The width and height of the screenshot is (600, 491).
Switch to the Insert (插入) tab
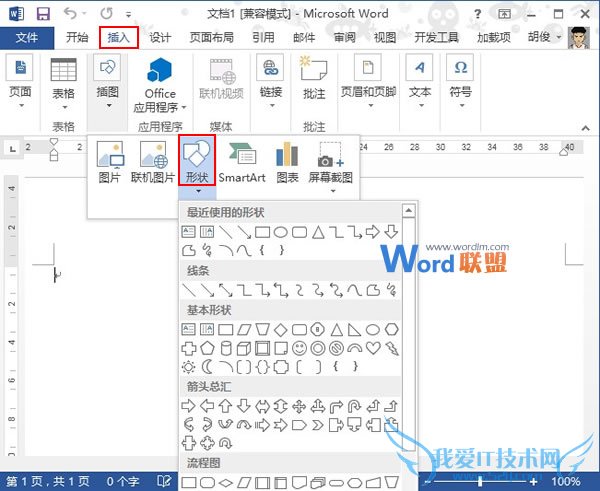tap(119, 38)
